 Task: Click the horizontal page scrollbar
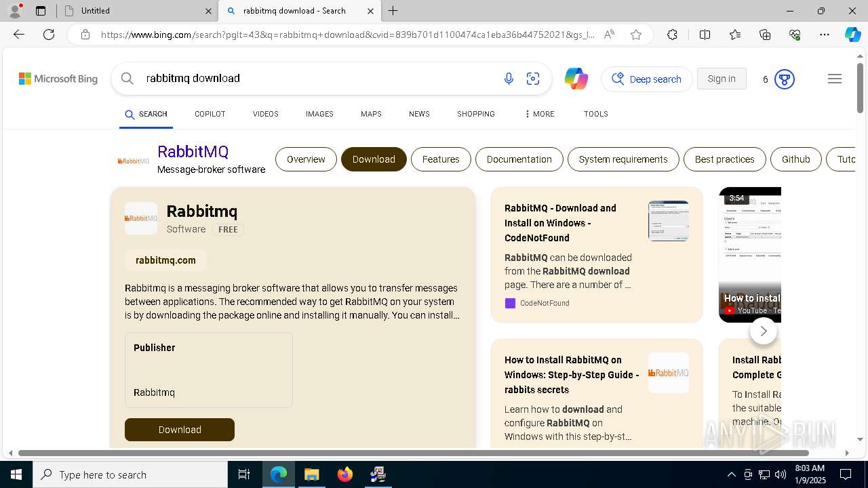[414, 453]
